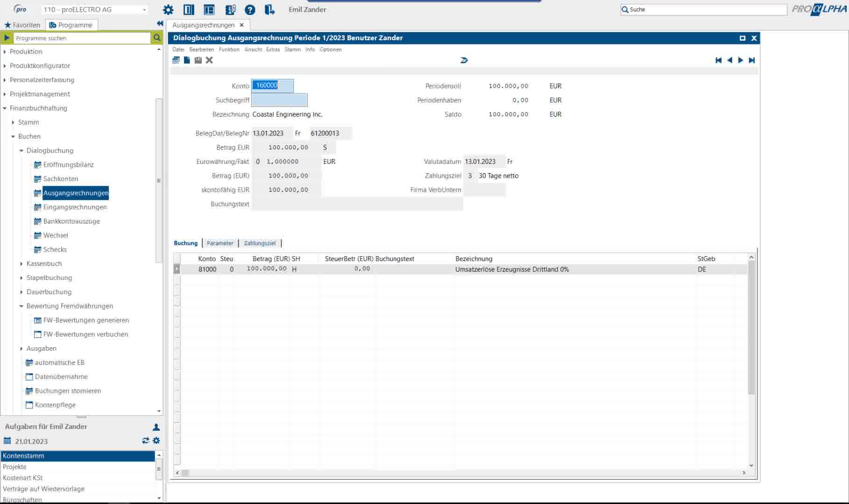Image resolution: width=849 pixels, height=504 pixels.
Task: Open the Datei menu
Action: pos(178,49)
